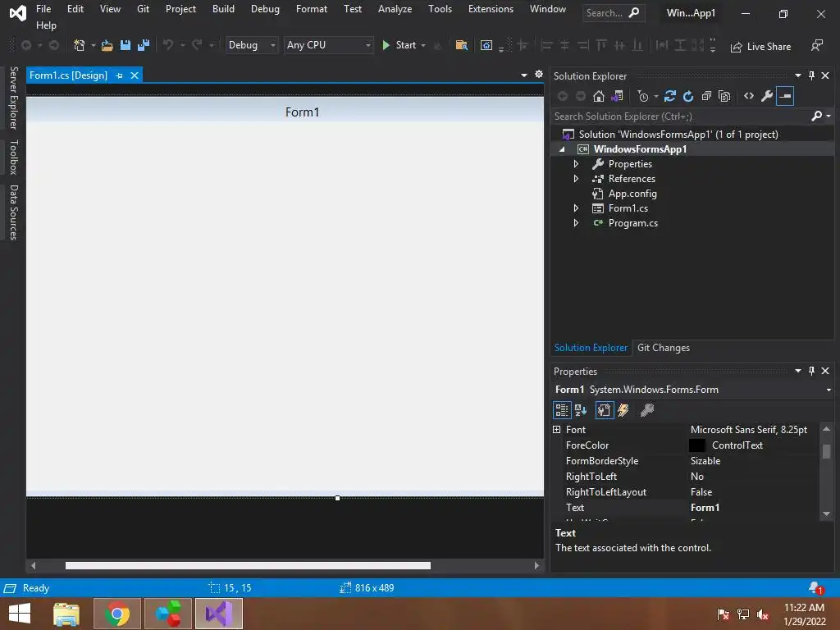840x630 pixels.
Task: Expand the References node
Action: 577,178
